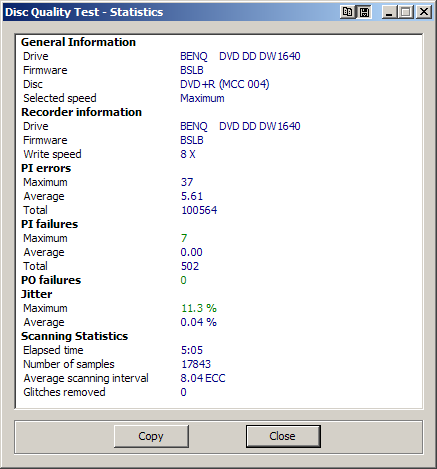This screenshot has height=469, width=437.
Task: Select the Recorder information heading
Action: point(81,112)
